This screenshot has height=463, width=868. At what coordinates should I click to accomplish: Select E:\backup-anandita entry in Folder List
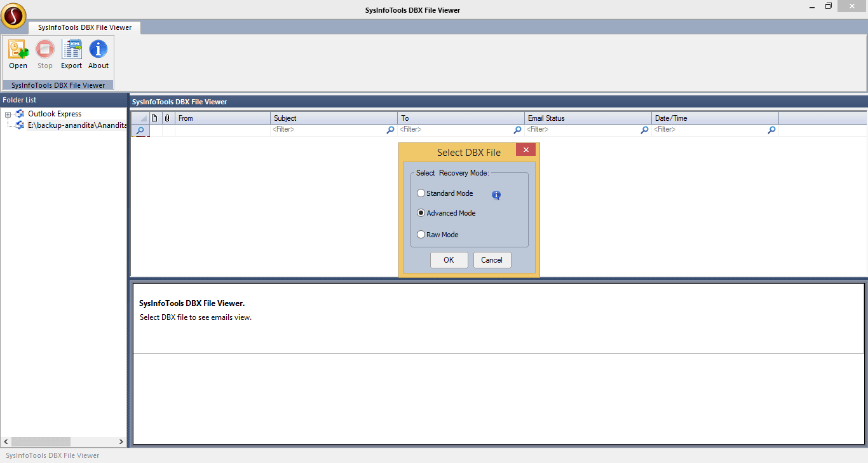(x=77, y=125)
